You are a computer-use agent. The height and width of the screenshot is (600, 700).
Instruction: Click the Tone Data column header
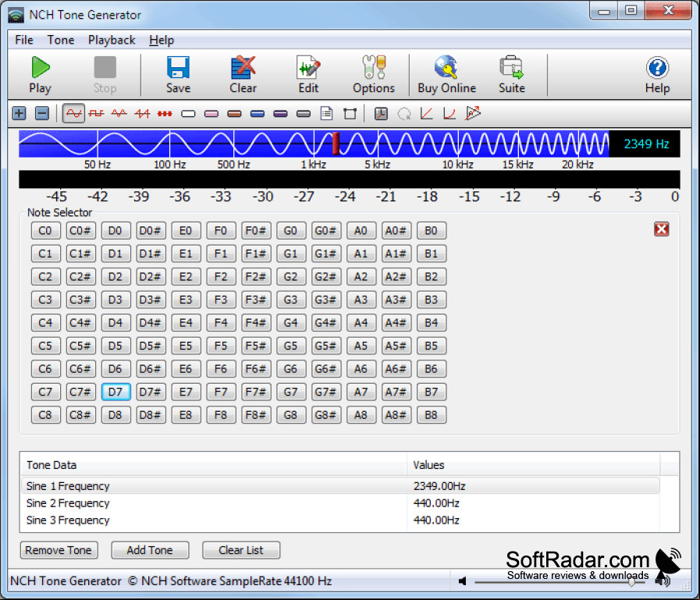click(214, 465)
